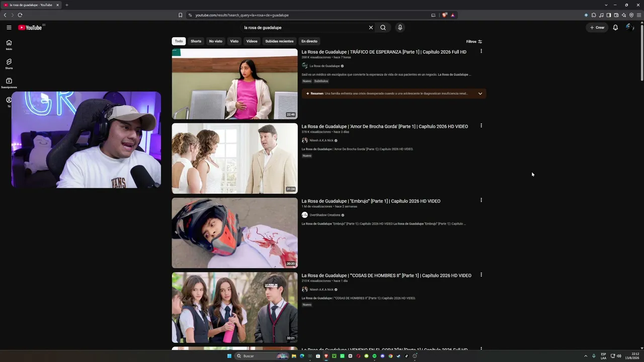644x362 pixels.
Task: Clear the search box with the X
Action: tap(371, 28)
